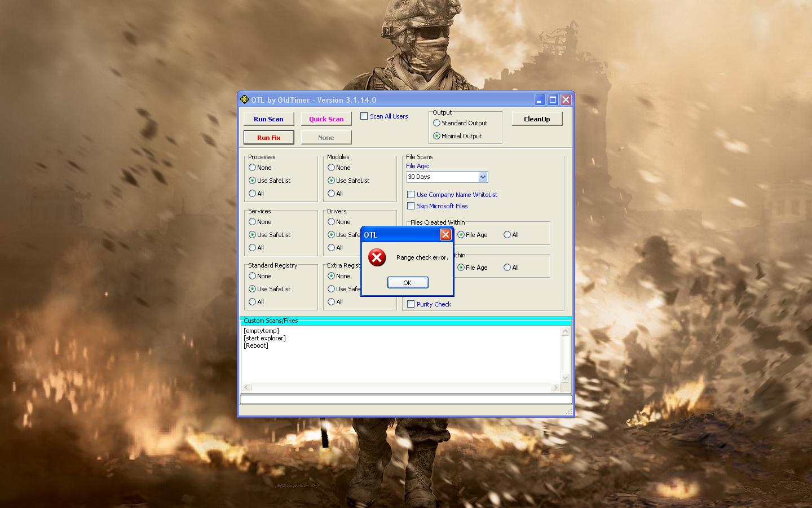
Task: Set Processes to All
Action: 252,194
